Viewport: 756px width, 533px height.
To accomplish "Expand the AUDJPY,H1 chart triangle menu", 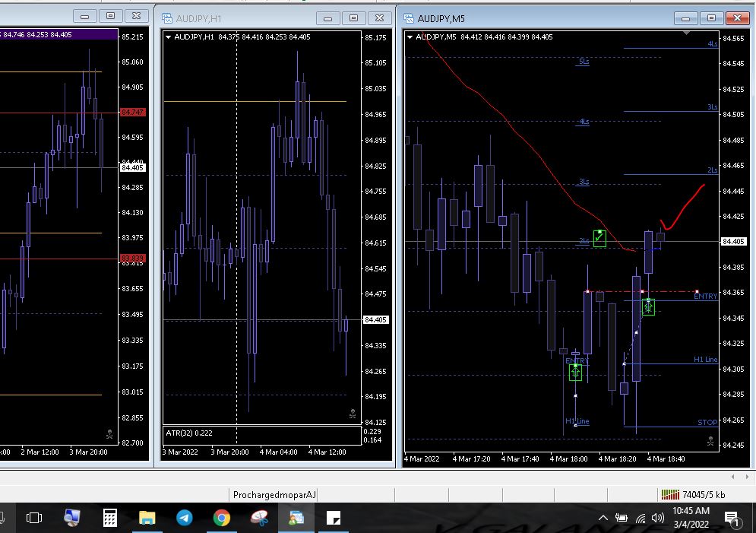I will [168, 36].
